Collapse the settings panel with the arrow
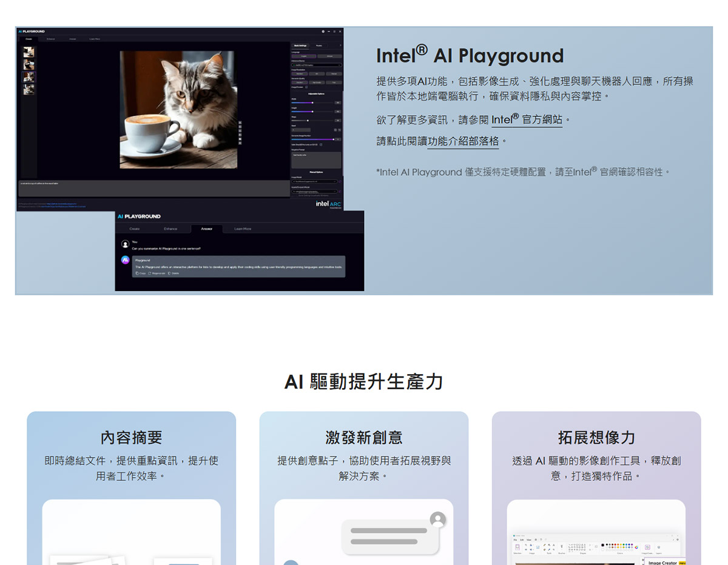Viewport: 728px width, 565px height. coord(340,45)
